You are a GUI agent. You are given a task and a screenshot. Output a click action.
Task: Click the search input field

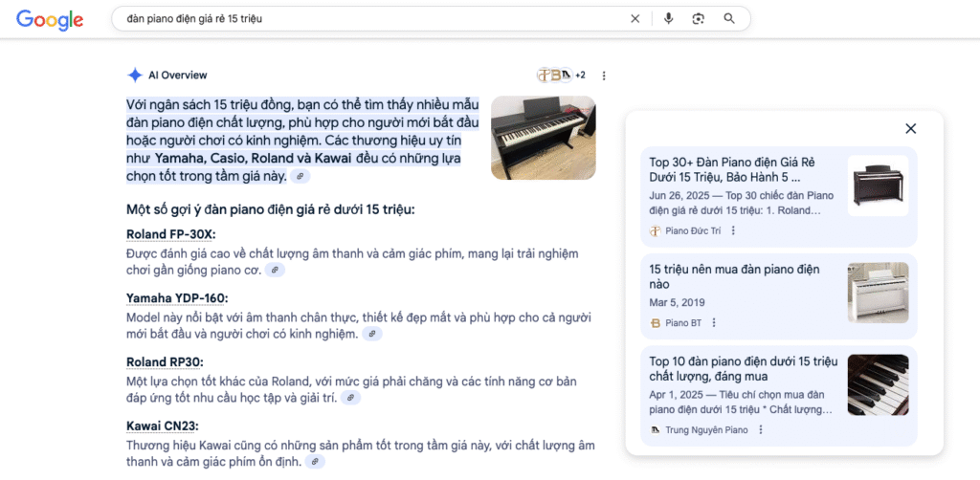click(x=364, y=18)
